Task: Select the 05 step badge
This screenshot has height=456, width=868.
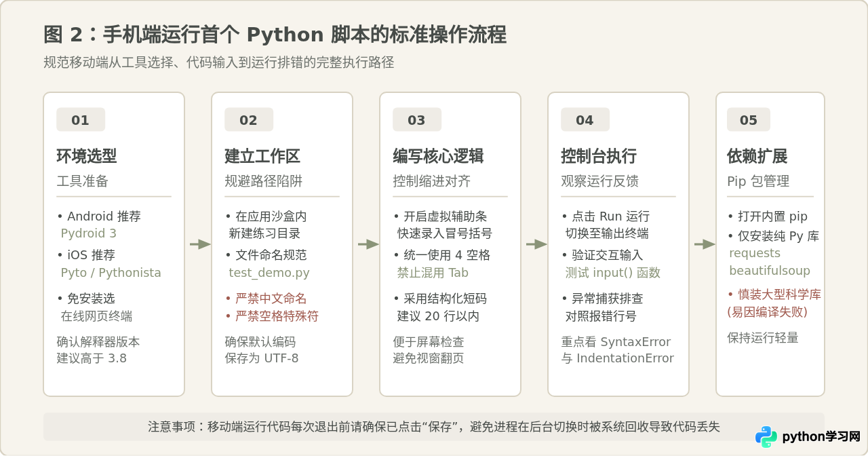Action: click(749, 120)
